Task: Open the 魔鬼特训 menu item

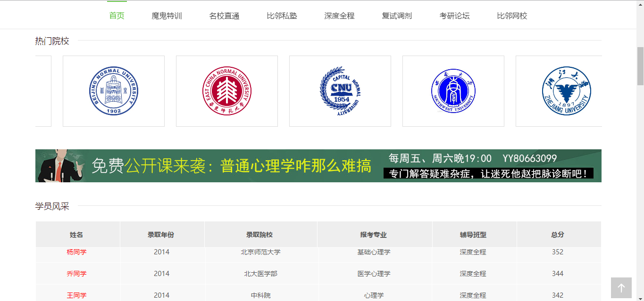Action: pos(167,16)
